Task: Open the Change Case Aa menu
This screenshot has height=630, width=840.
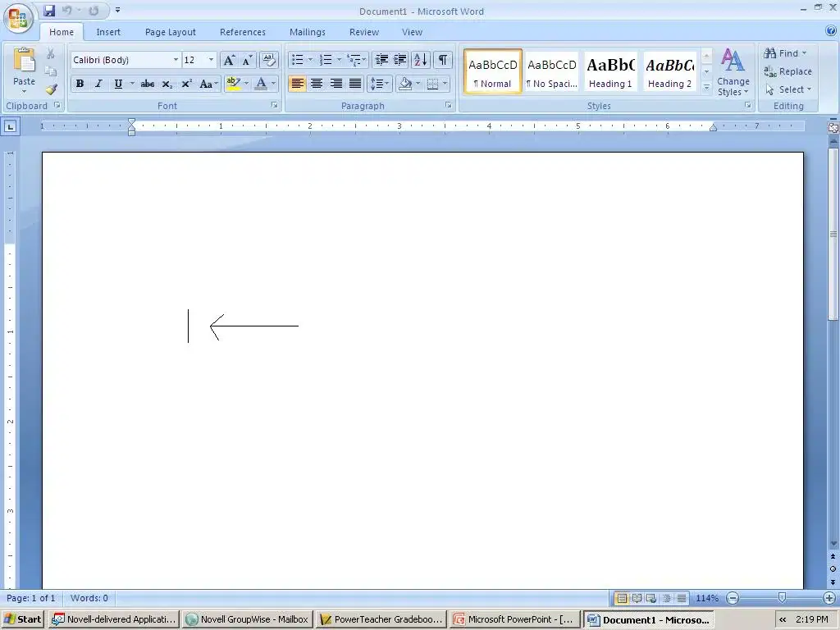Action: [208, 84]
